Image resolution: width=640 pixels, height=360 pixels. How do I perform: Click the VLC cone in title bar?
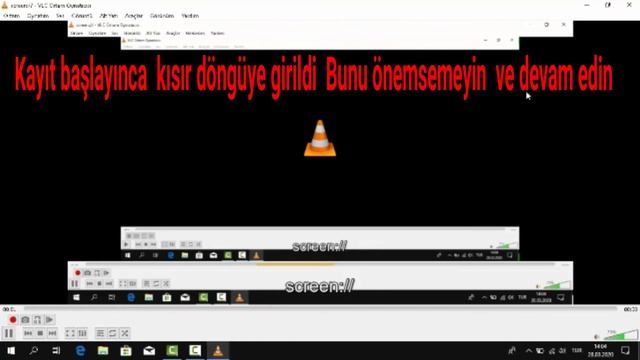5,5
